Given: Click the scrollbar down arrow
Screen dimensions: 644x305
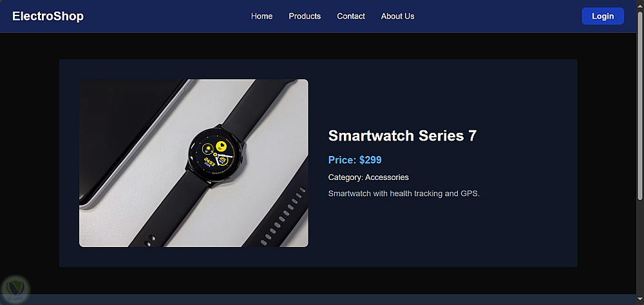Looking at the screenshot, I should pyautogui.click(x=640, y=300).
